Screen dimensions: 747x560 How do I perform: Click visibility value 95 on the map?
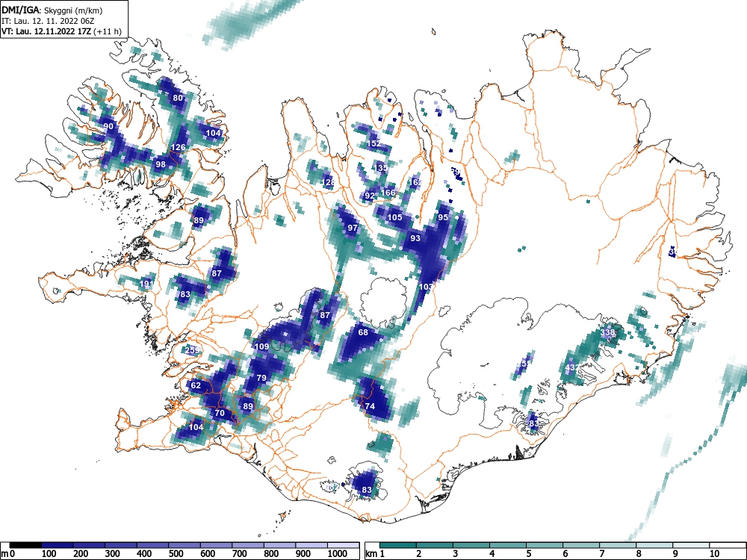[443, 217]
